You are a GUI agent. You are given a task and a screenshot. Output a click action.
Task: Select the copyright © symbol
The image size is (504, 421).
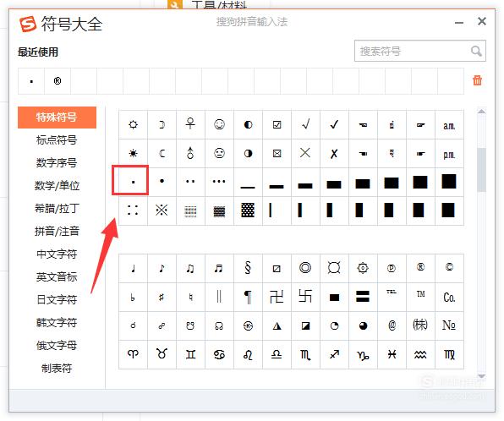(449, 267)
